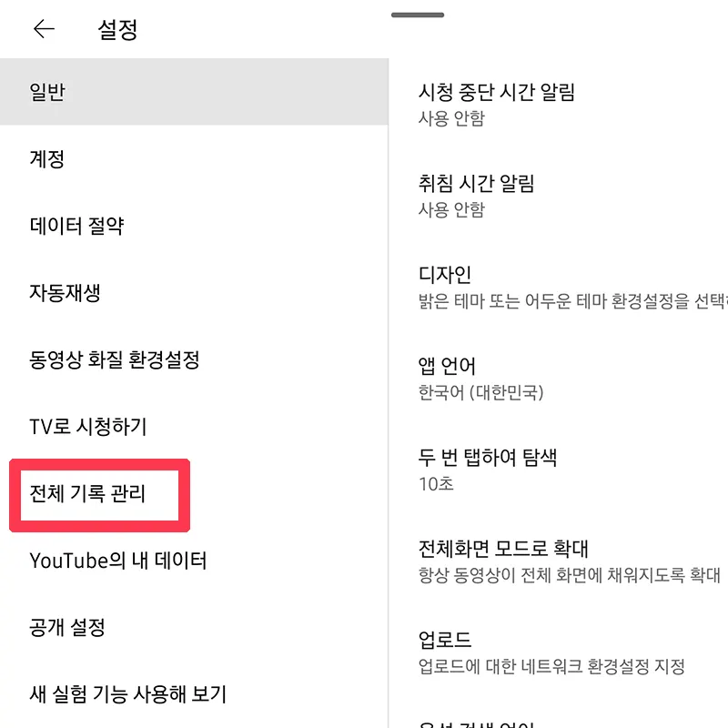The image size is (728, 728).
Task: Open 데이터 절약 settings
Action: [194, 226]
